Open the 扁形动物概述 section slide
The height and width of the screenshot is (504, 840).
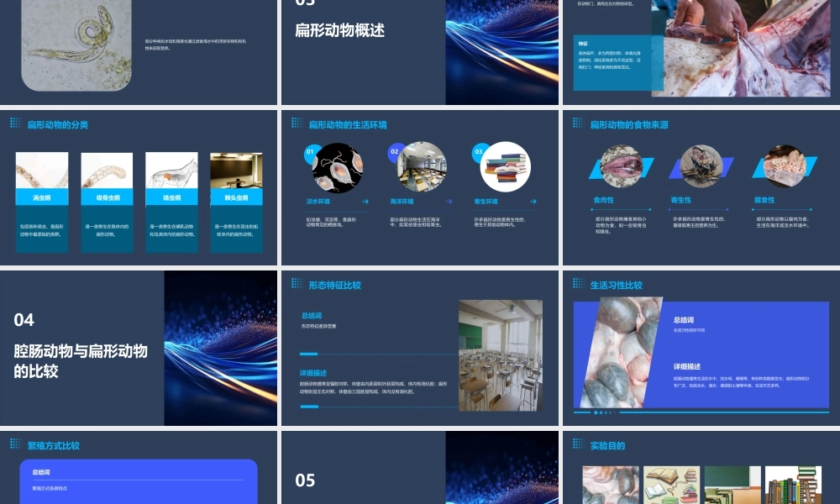pos(419,52)
